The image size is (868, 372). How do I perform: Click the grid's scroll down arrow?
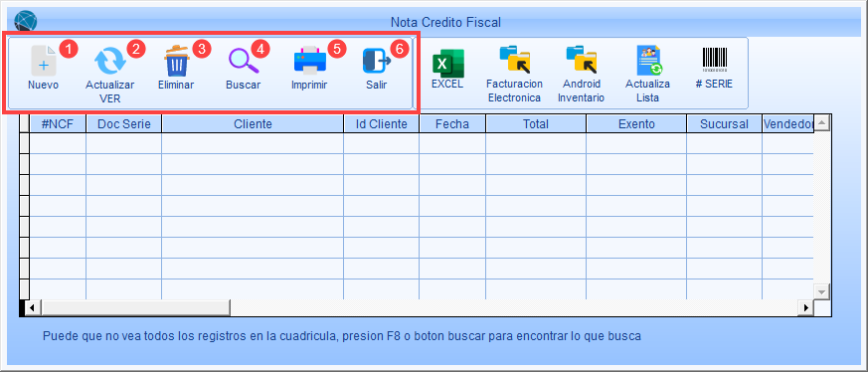coord(821,291)
